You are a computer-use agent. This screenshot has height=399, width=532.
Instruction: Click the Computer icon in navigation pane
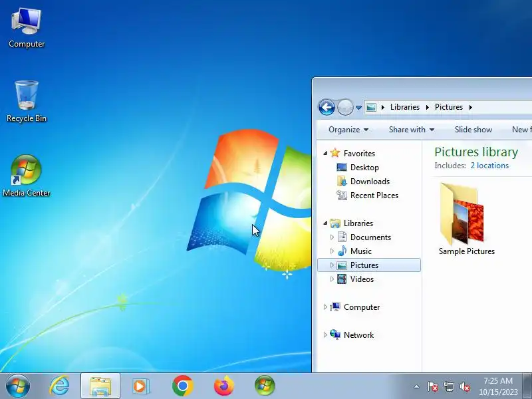pyautogui.click(x=335, y=307)
